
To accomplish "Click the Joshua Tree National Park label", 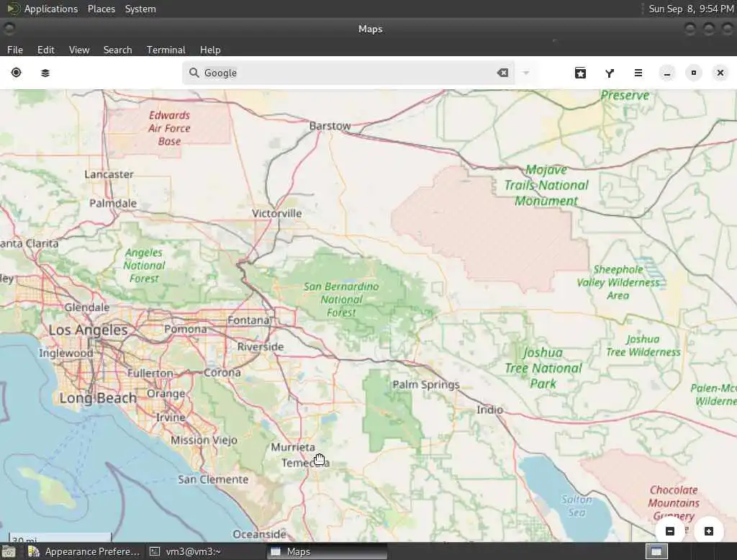I will coord(543,368).
